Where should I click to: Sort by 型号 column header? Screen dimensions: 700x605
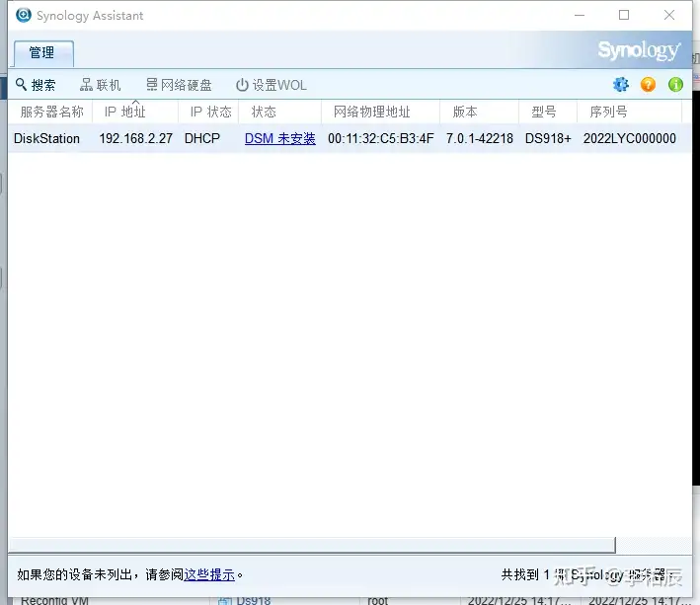click(548, 112)
